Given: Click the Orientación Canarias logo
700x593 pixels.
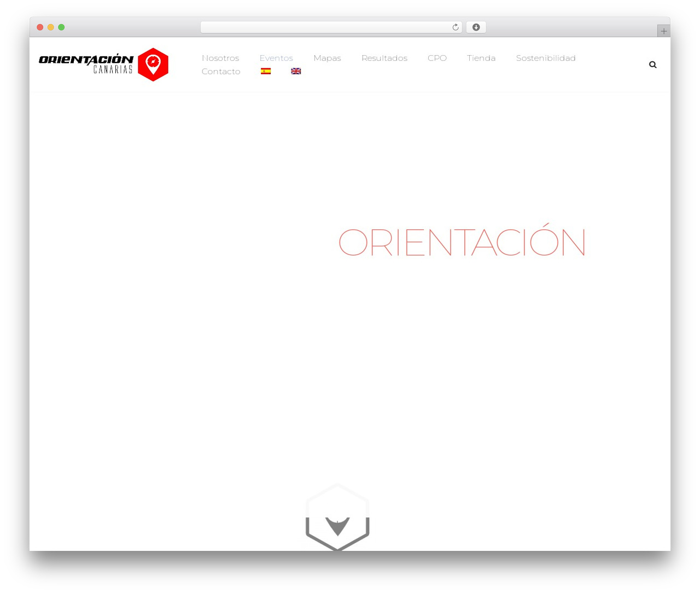Looking at the screenshot, I should pos(103,65).
